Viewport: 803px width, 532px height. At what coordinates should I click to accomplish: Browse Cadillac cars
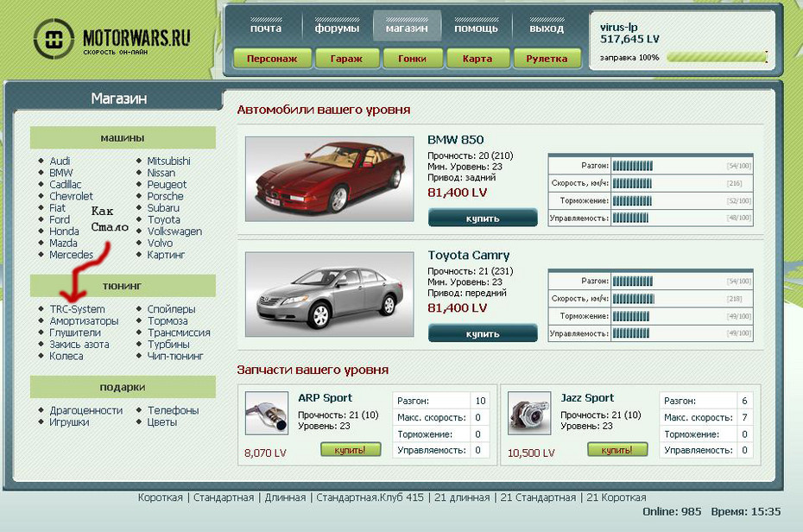tap(65, 184)
